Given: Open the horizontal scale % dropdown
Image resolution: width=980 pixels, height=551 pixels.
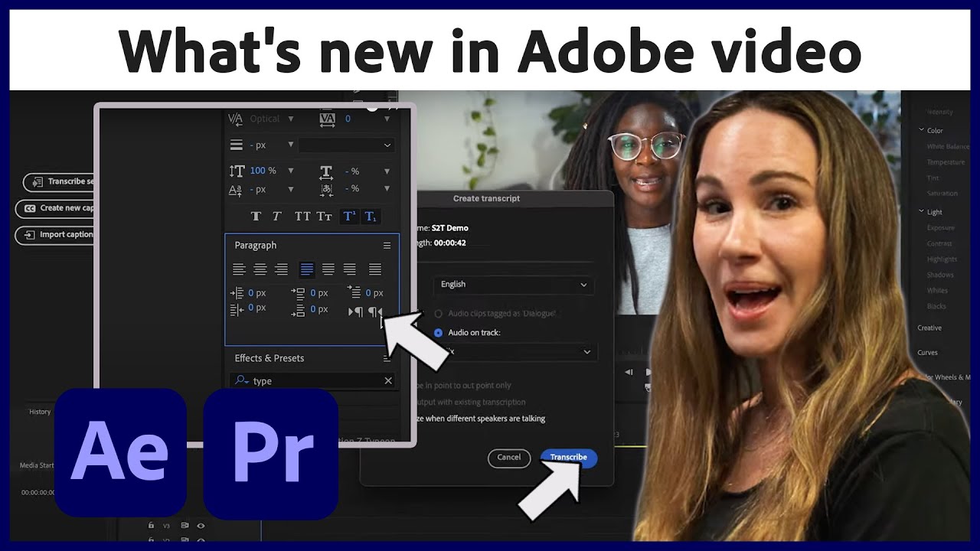Looking at the screenshot, I should coord(386,171).
